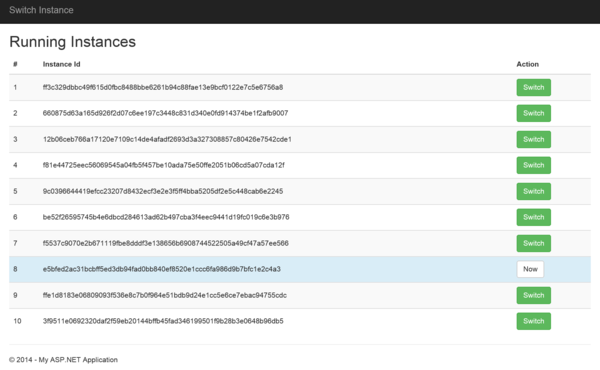Select instance id starting 660875d63a

click(165, 113)
